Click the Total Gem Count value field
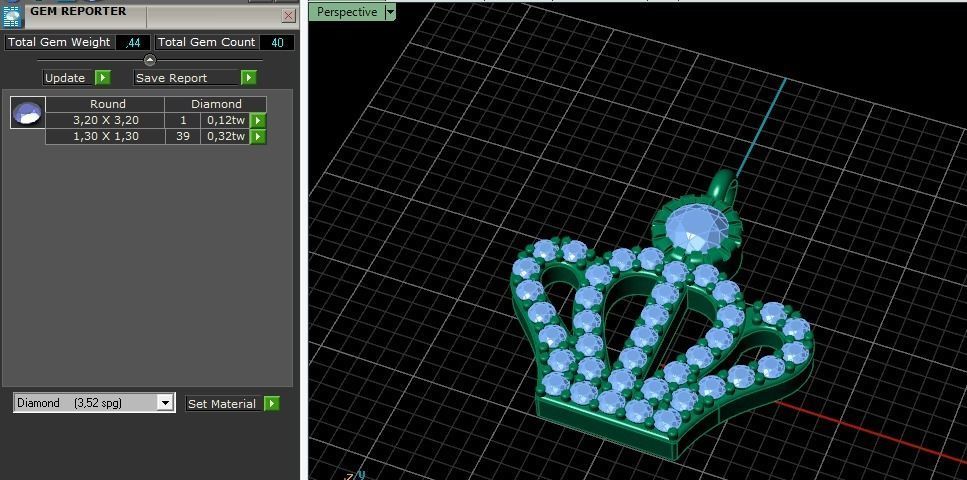Viewport: 967px width, 480px height. coord(277,43)
